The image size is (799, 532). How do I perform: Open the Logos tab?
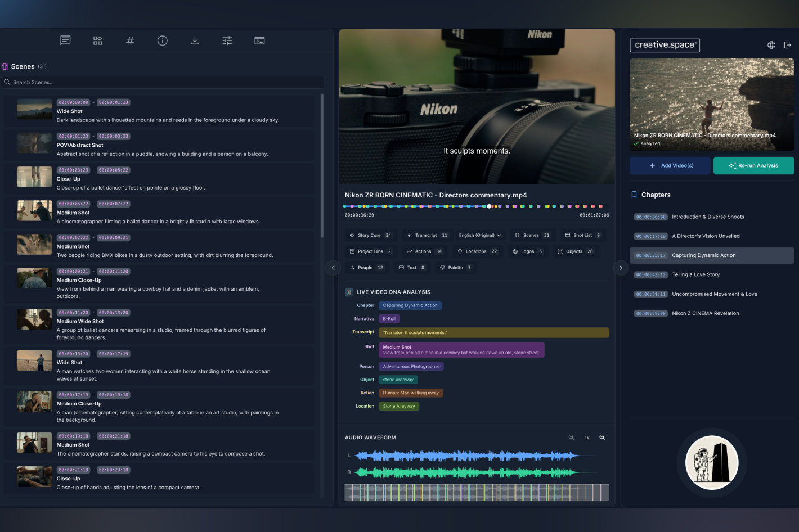point(528,251)
